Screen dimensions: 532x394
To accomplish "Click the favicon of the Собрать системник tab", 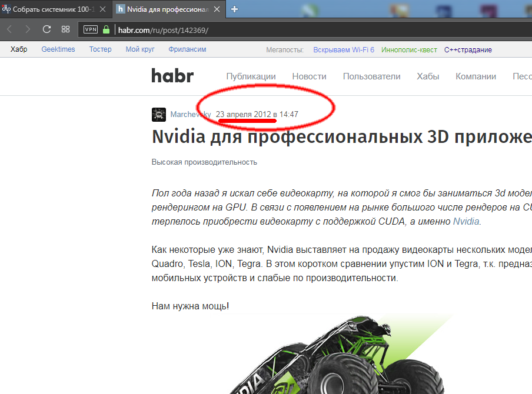I will [x=6, y=9].
